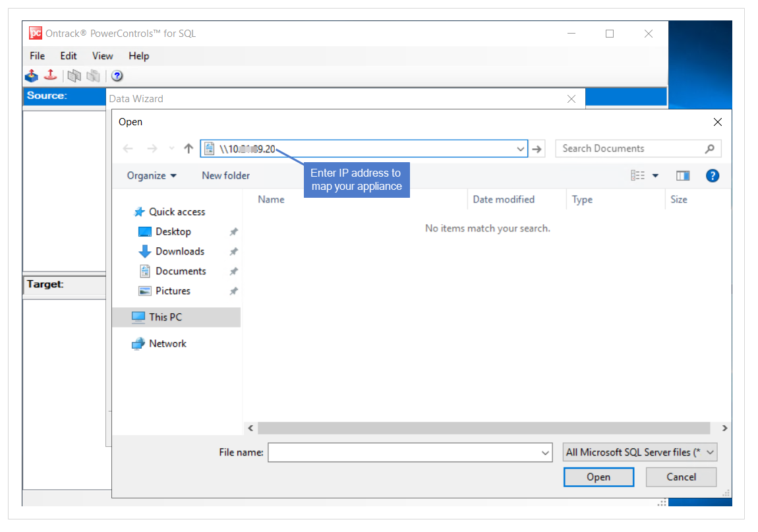Click the search magnifier icon
Viewport: 758px width, 532px height.
coord(709,148)
